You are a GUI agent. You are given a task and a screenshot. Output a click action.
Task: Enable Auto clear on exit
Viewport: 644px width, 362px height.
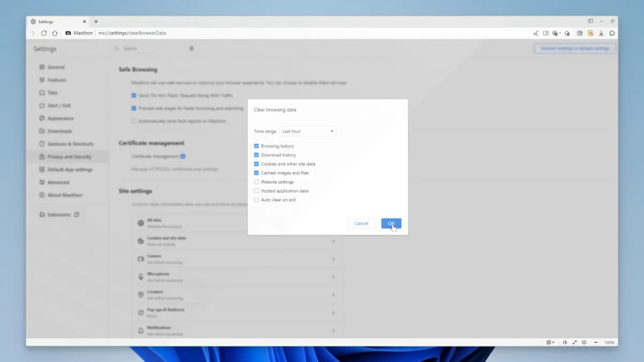pyautogui.click(x=257, y=200)
